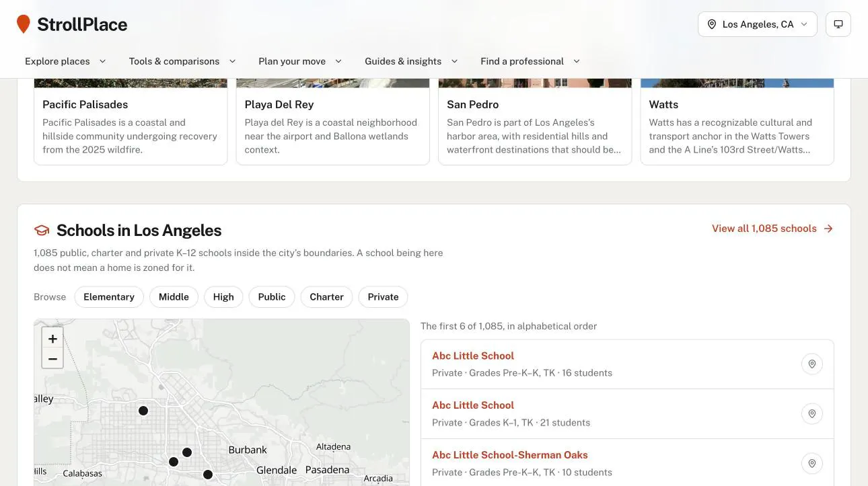Viewport: 868px width, 486px height.
Task: Click the Glendale label on the map
Action: [x=277, y=470]
